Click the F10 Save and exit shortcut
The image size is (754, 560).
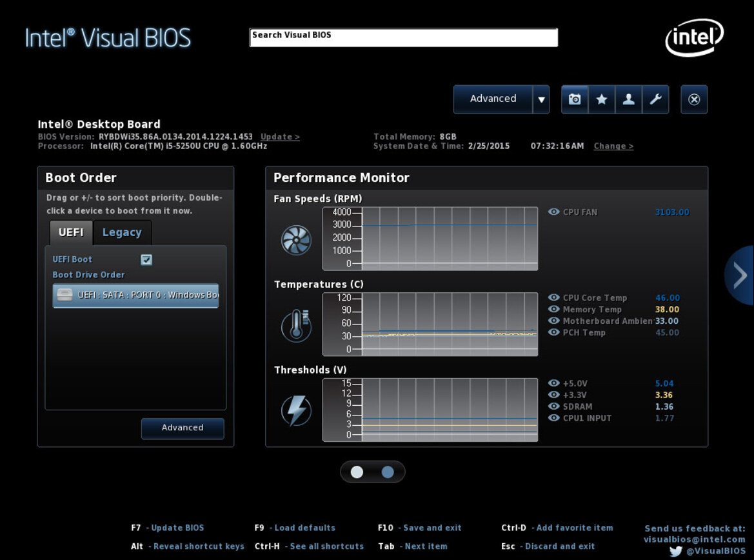[x=419, y=528]
